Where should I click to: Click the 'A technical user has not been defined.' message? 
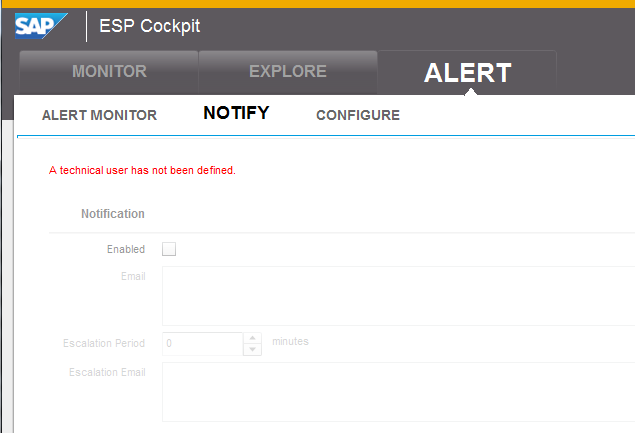tap(142, 170)
